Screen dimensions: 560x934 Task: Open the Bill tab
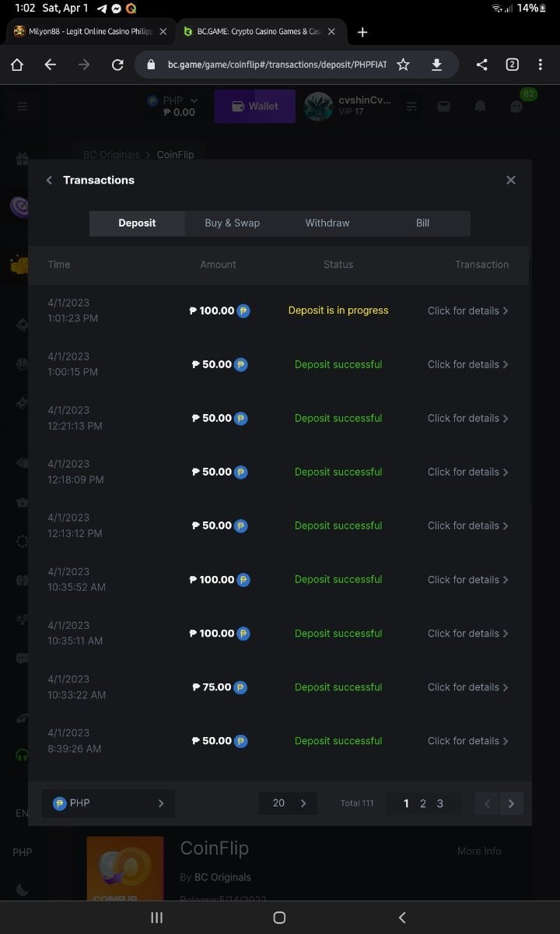[x=422, y=223]
